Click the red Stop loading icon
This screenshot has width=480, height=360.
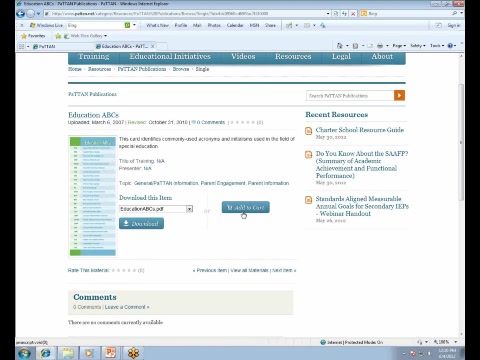point(353,14)
